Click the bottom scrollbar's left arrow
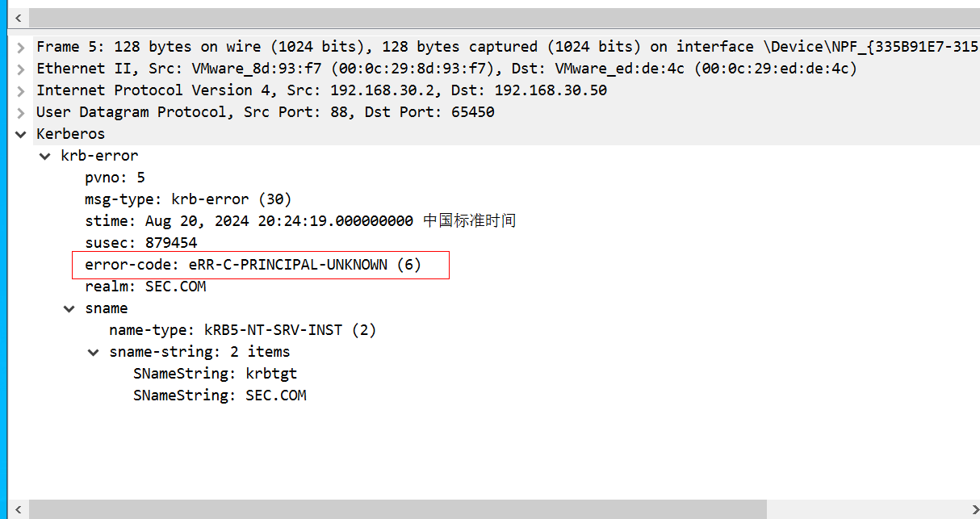 pyautogui.click(x=18, y=509)
